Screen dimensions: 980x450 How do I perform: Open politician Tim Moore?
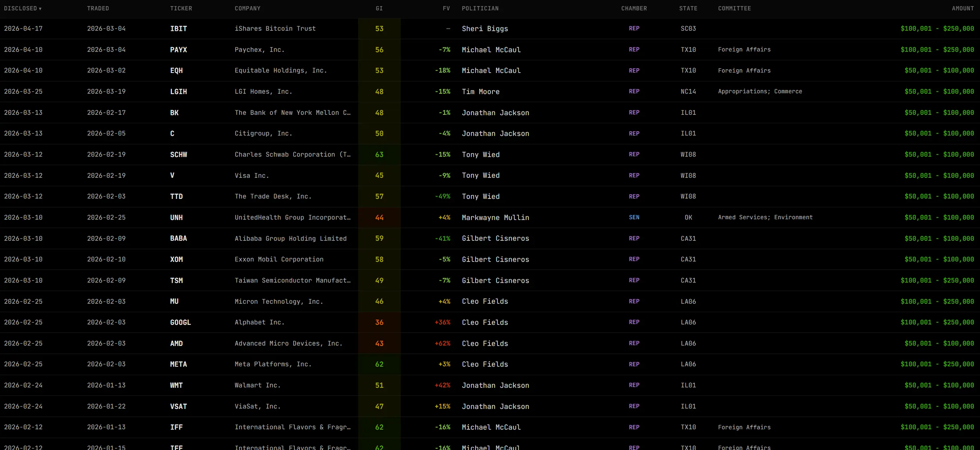pyautogui.click(x=481, y=92)
